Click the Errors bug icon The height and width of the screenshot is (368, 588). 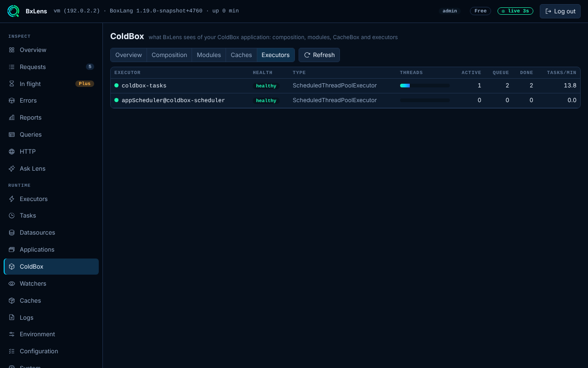[x=12, y=100]
